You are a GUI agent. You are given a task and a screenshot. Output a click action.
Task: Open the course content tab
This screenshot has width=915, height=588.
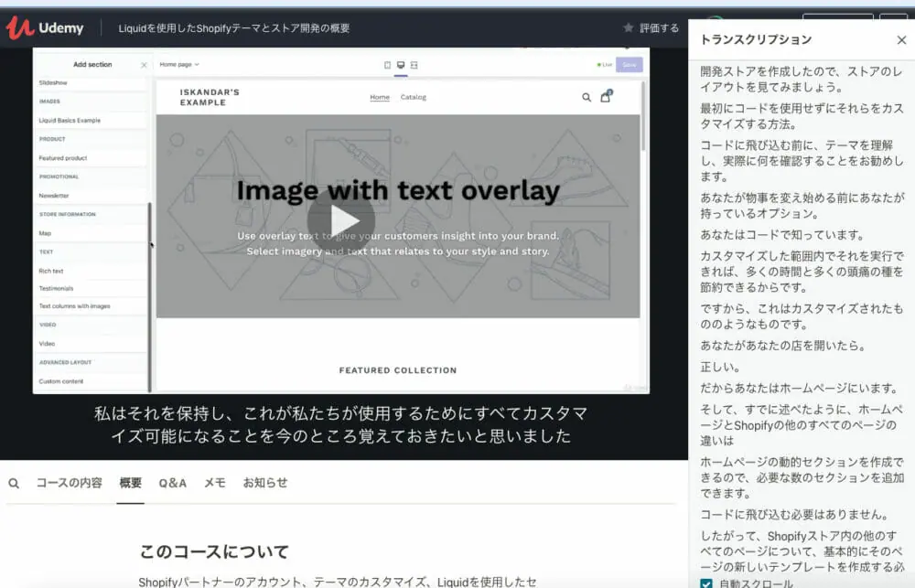[x=69, y=483]
